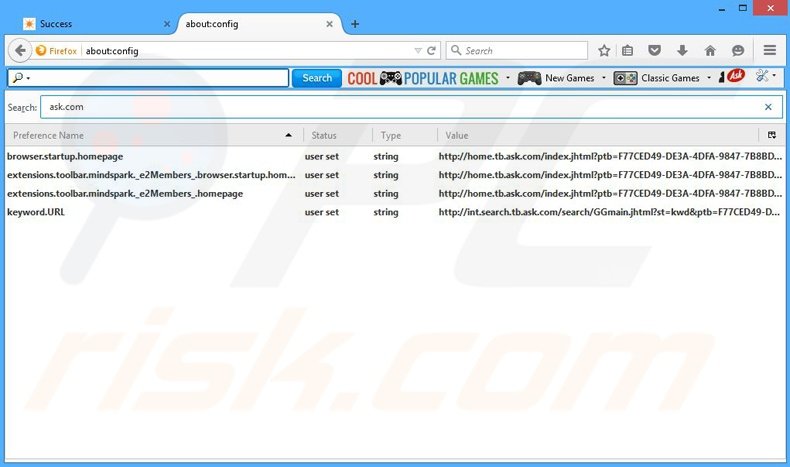Minimize the Firefox window
790x467 pixels.
722,9
